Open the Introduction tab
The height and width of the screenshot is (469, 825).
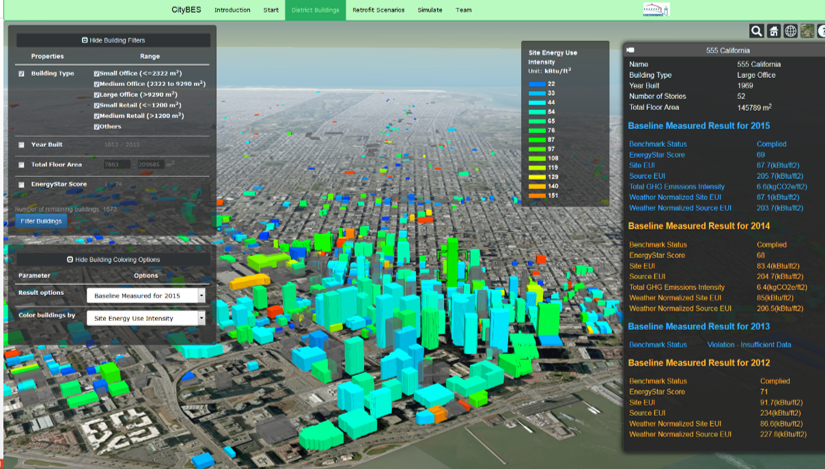(232, 10)
